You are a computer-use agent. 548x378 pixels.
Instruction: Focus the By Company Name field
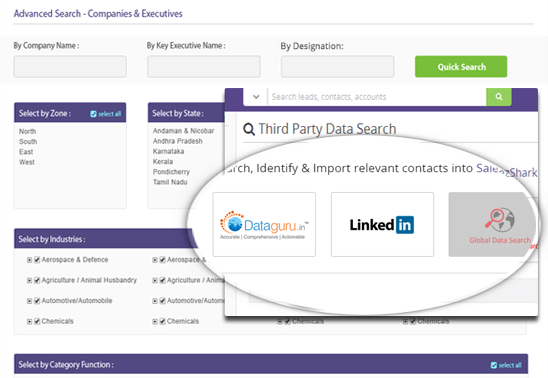[70, 66]
